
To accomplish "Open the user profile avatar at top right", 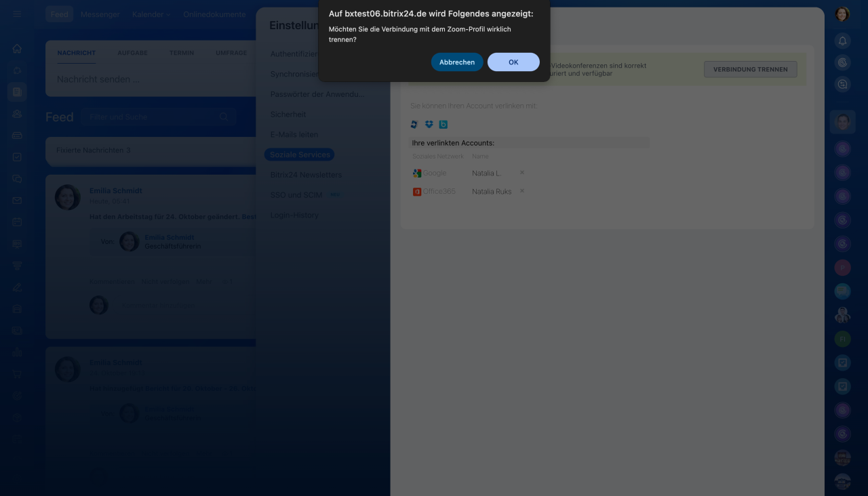I will pos(842,14).
